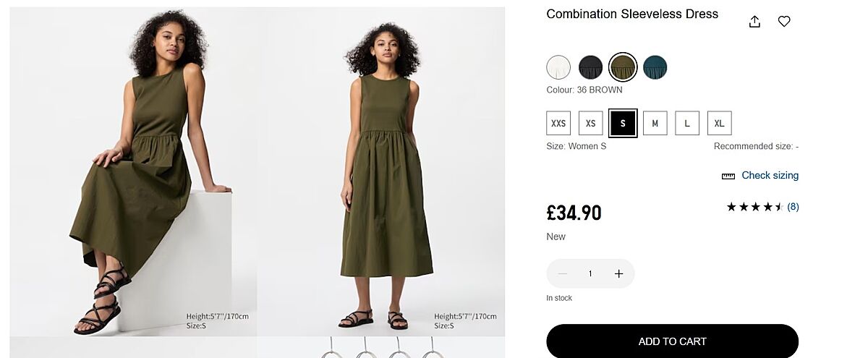Screen dimensions: 868x358
Task: Choose size XL
Action: 719,123
